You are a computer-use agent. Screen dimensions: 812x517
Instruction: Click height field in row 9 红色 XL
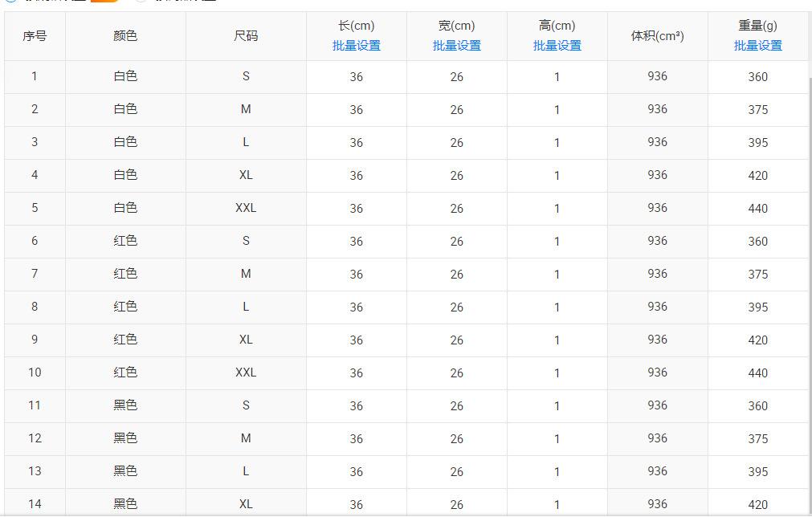(557, 340)
